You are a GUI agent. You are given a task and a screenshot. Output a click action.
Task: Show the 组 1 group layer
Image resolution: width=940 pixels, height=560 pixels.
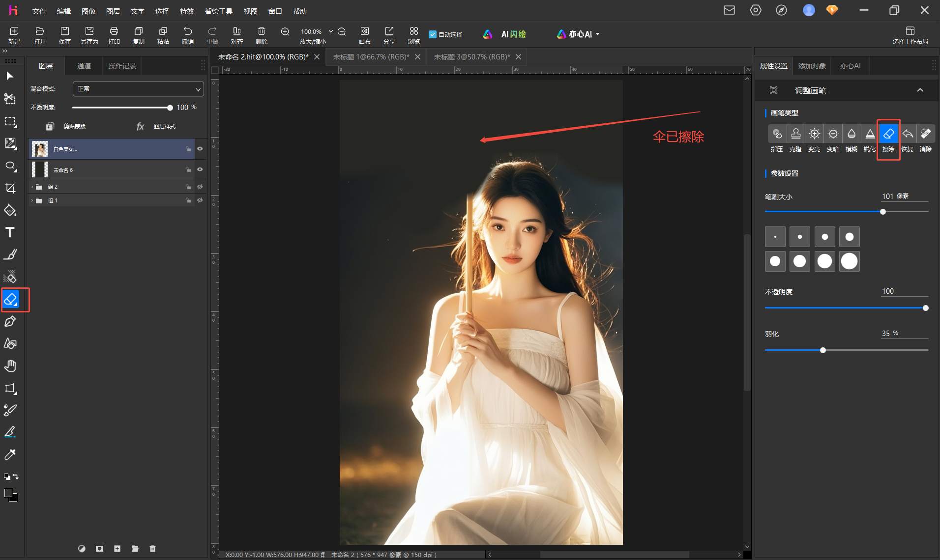[x=200, y=200]
